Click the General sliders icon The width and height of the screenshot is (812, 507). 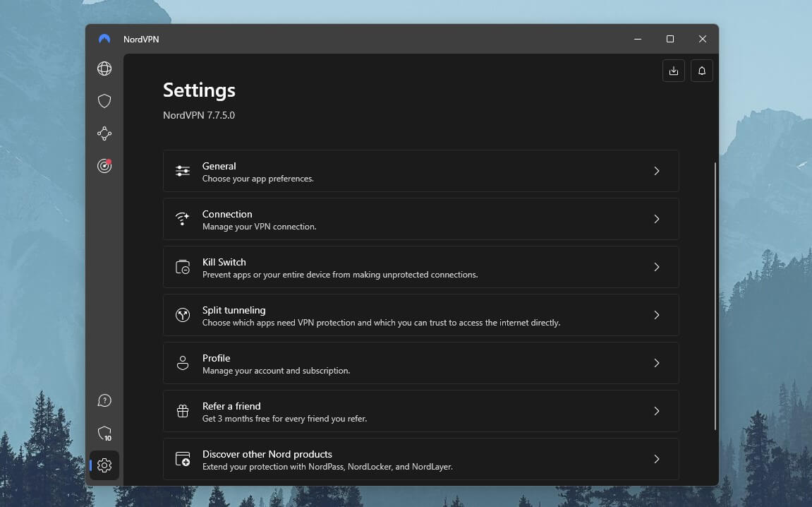(182, 171)
